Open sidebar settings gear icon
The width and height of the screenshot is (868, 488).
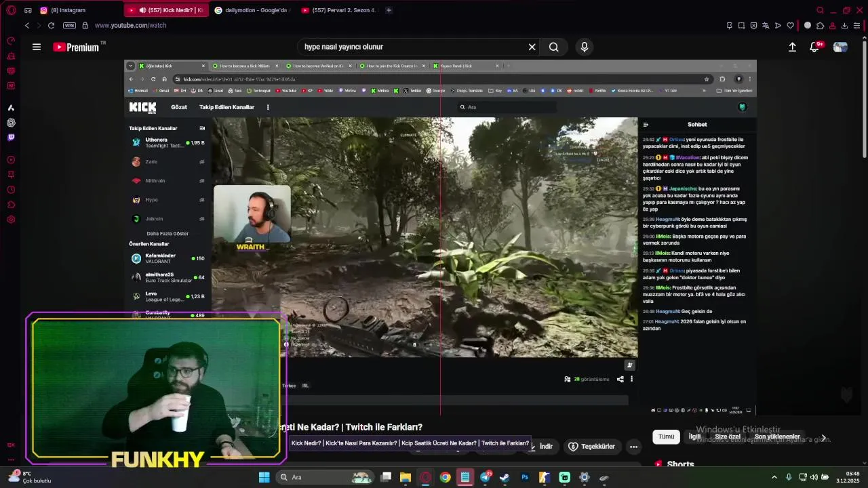click(x=11, y=220)
